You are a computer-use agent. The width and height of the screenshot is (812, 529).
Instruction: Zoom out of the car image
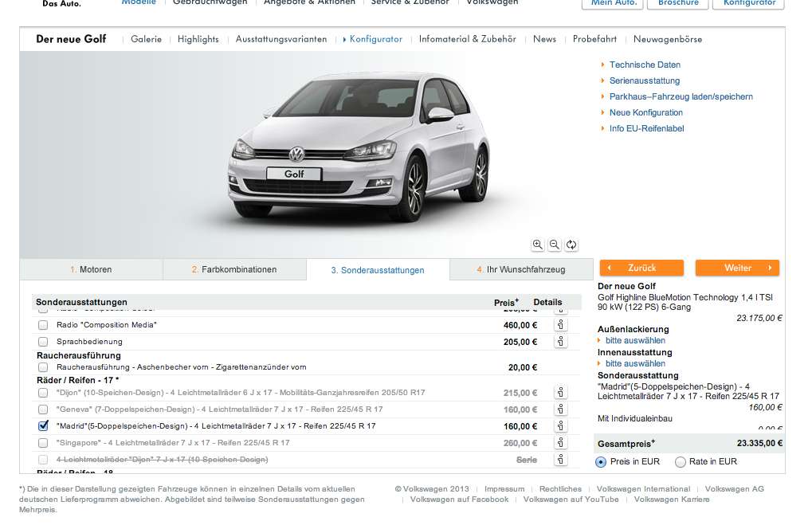(x=554, y=245)
